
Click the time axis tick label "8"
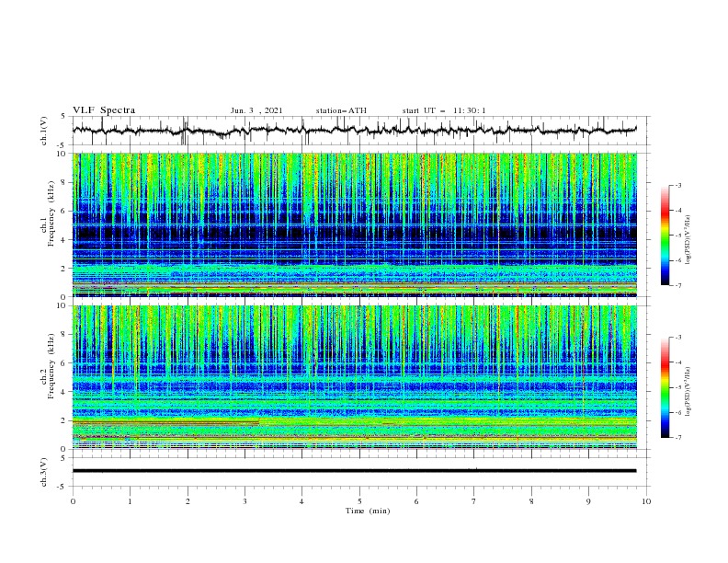coord(531,501)
